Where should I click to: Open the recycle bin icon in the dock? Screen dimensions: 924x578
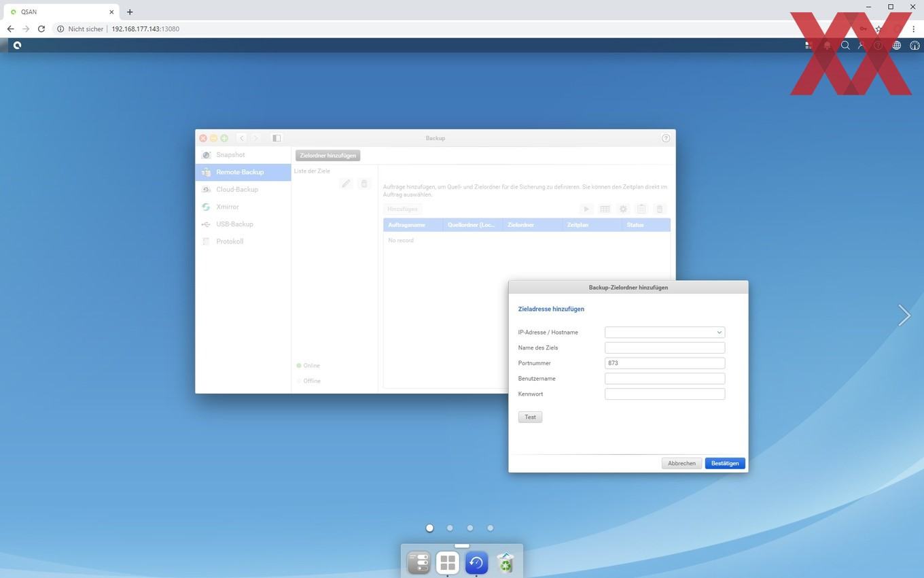(505, 562)
